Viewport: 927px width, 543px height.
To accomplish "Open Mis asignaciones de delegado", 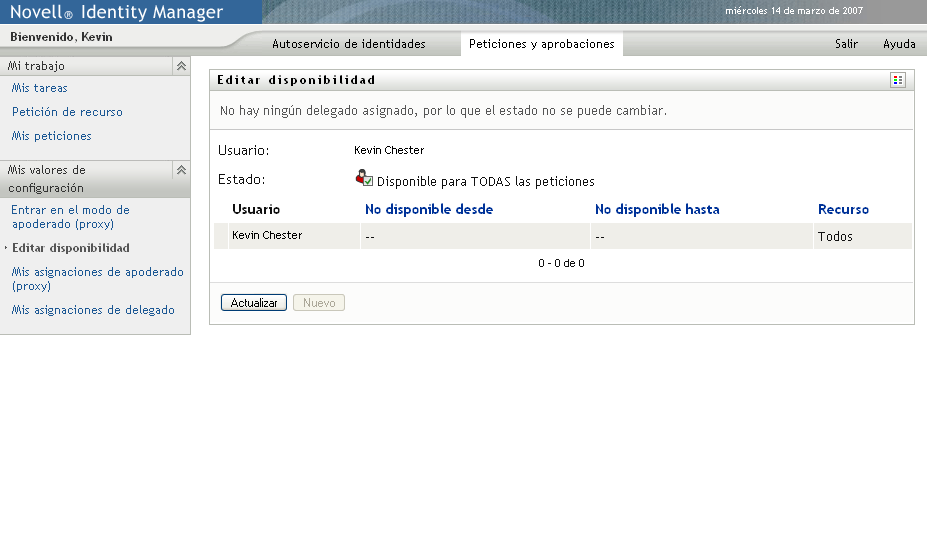I will pyautogui.click(x=93, y=310).
